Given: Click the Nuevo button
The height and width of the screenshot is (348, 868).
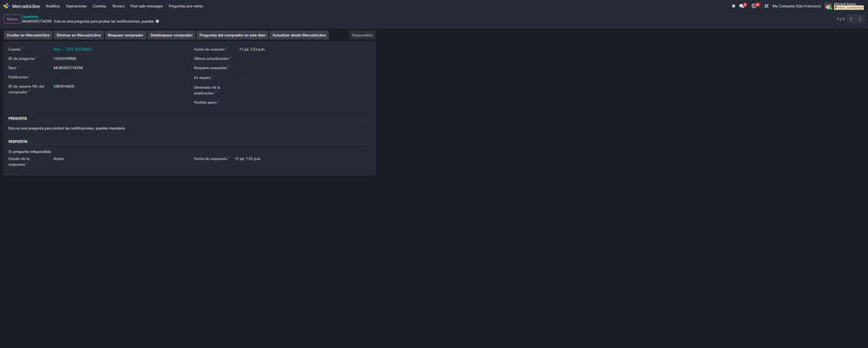Looking at the screenshot, I should pos(12,19).
